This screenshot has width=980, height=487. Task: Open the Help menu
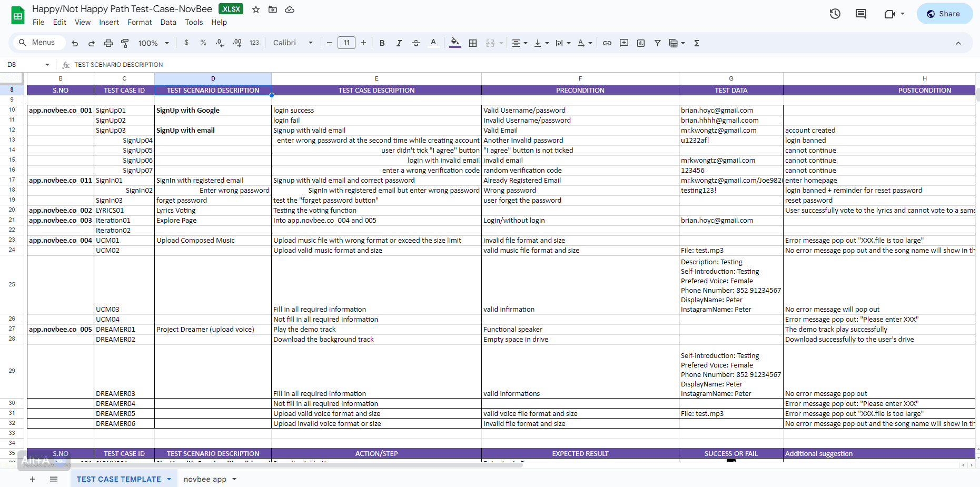click(x=219, y=22)
